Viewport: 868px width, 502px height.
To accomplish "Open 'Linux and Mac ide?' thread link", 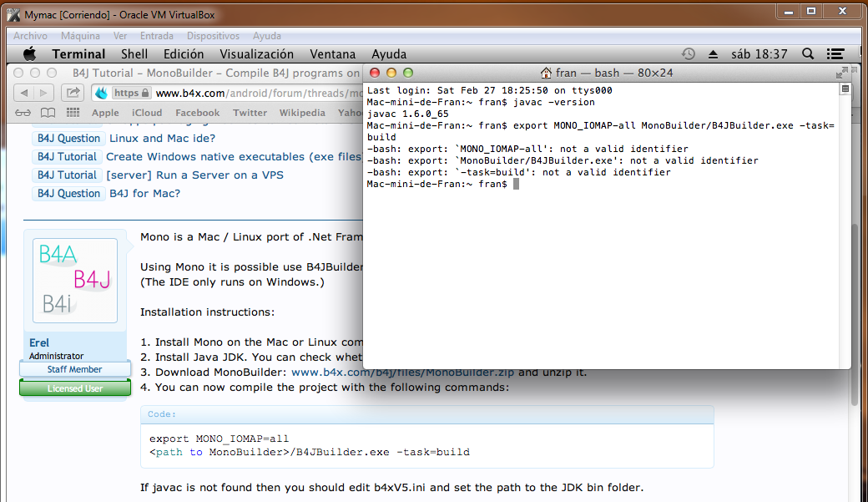I will tap(162, 138).
